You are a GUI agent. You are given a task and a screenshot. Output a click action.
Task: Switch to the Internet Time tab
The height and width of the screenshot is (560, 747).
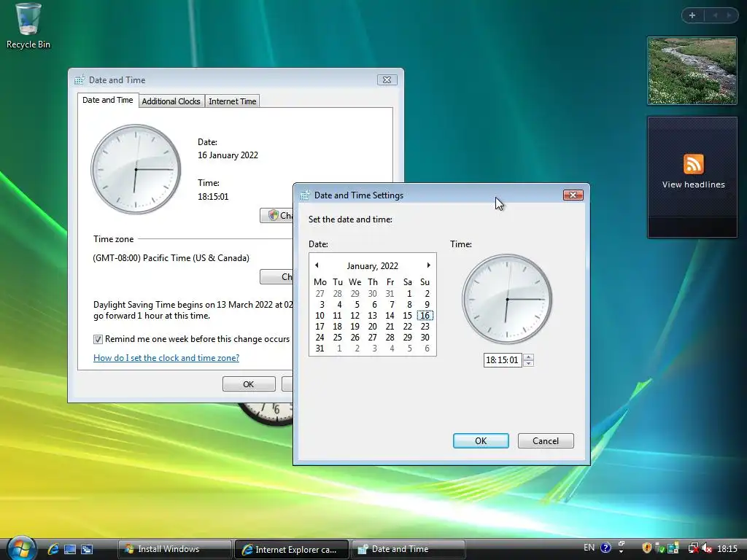tap(233, 101)
